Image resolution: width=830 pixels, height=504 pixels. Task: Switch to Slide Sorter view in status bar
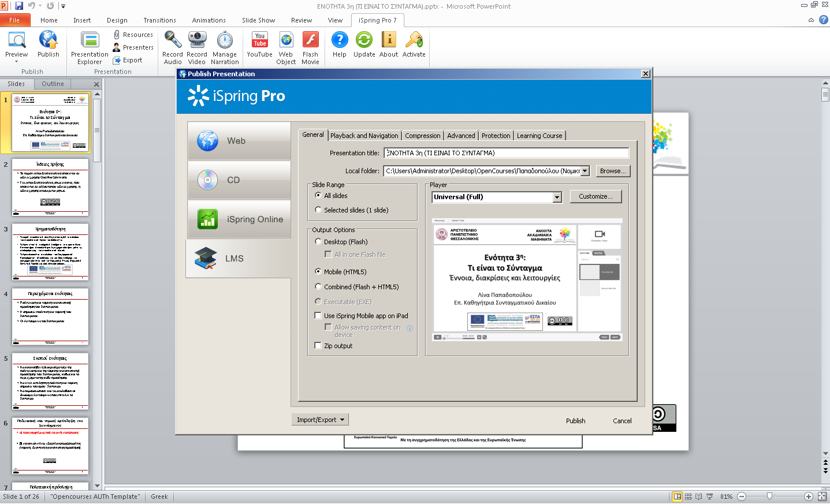[688, 496]
